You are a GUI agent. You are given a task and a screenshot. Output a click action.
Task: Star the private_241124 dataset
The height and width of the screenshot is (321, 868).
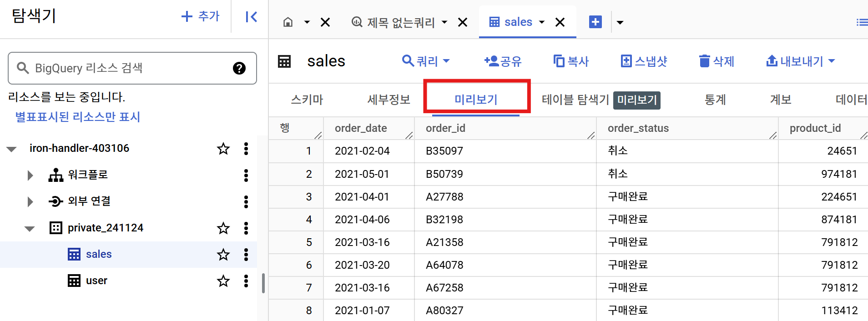(x=223, y=228)
